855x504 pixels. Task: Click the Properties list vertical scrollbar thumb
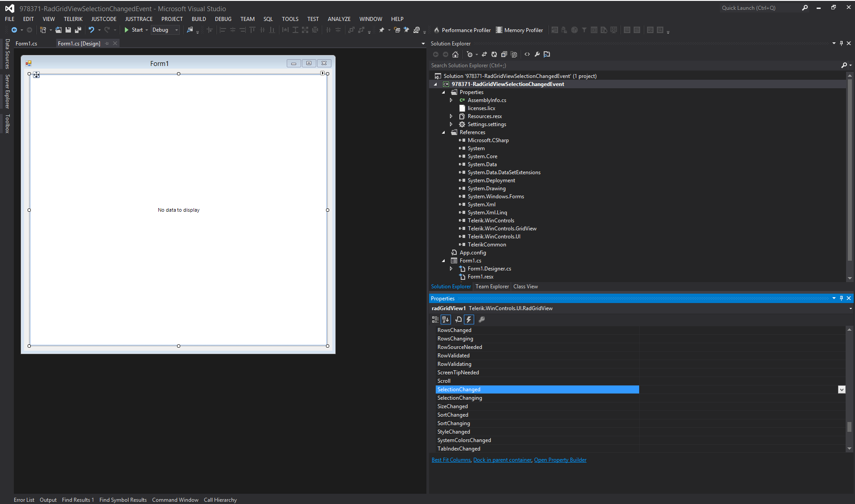(x=849, y=426)
